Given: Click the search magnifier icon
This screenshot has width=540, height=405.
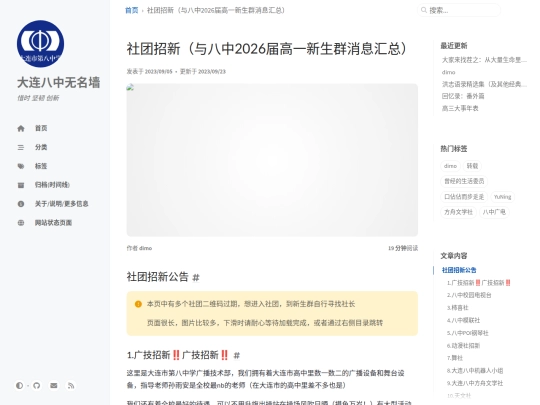Looking at the screenshot, I should [424, 10].
